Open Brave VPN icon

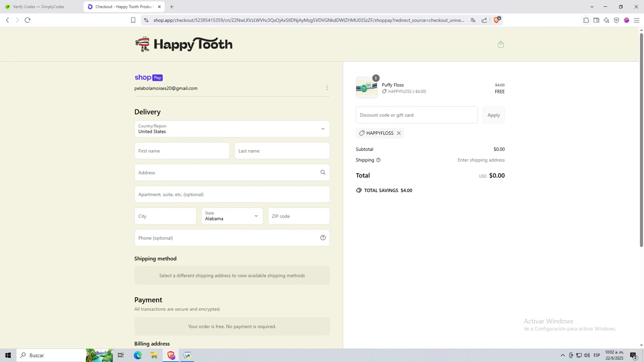click(617, 20)
